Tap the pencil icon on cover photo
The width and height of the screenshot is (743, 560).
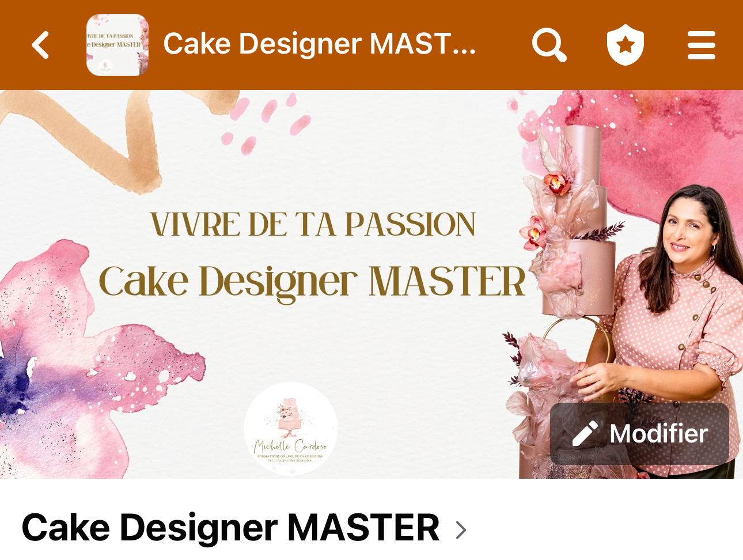pyautogui.click(x=585, y=434)
